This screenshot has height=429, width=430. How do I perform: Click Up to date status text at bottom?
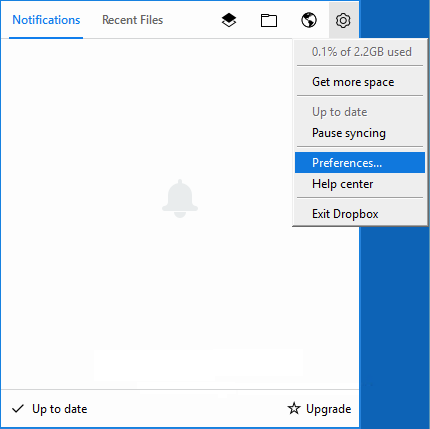click(x=60, y=409)
